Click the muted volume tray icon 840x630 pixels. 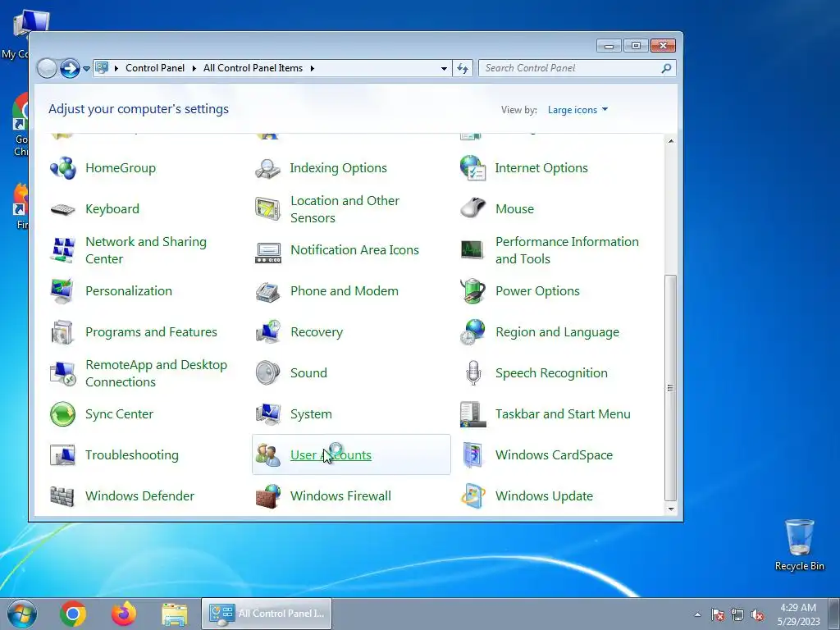[757, 614]
